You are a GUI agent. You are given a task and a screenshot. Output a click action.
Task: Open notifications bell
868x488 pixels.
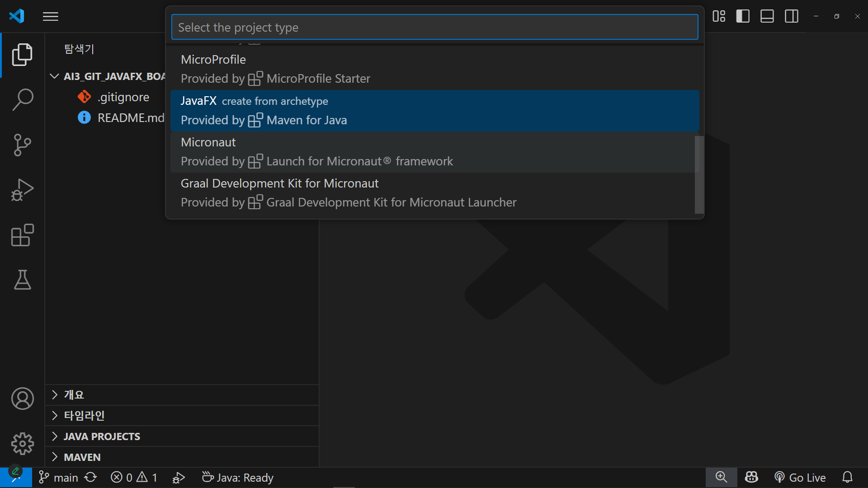pos(848,478)
